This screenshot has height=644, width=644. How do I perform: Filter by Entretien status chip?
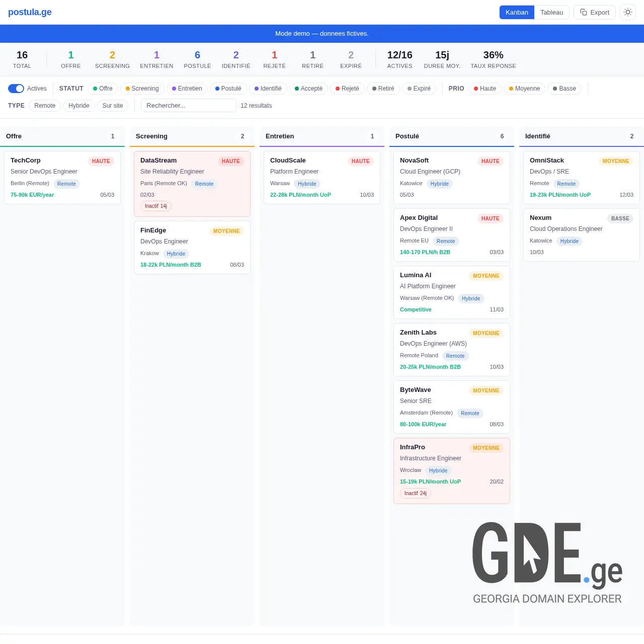pos(187,89)
